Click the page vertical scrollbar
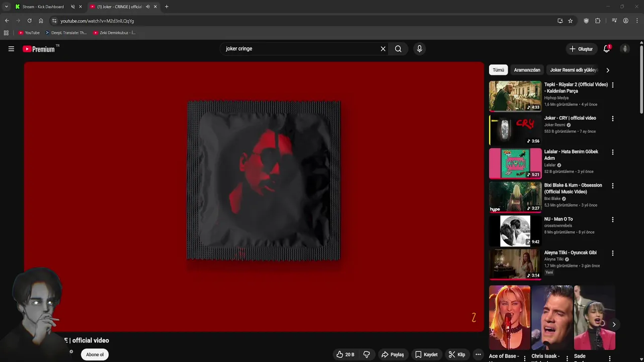The image size is (644, 362). tap(641, 79)
